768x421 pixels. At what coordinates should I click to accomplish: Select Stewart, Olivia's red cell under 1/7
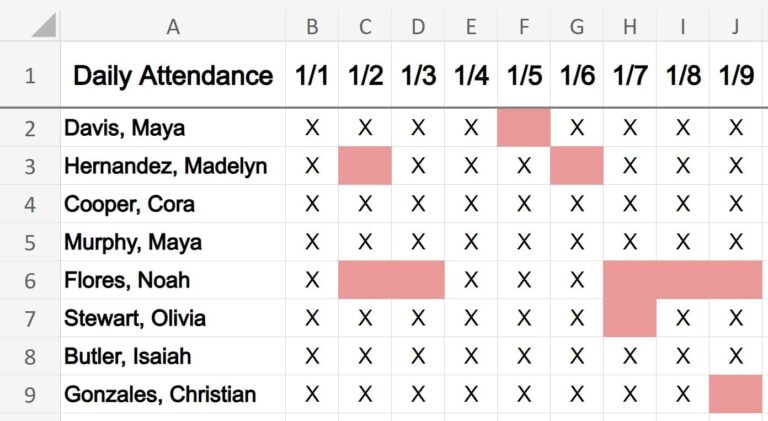[630, 318]
